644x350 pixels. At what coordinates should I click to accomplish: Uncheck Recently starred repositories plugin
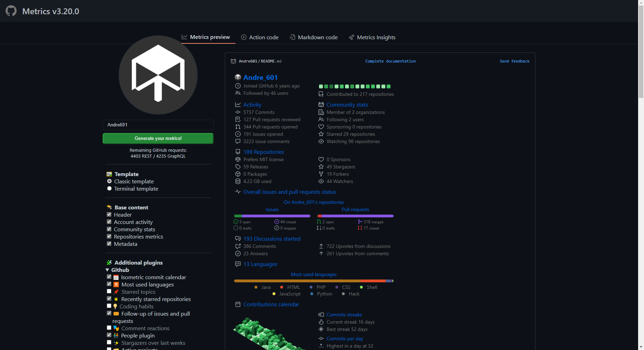point(109,299)
